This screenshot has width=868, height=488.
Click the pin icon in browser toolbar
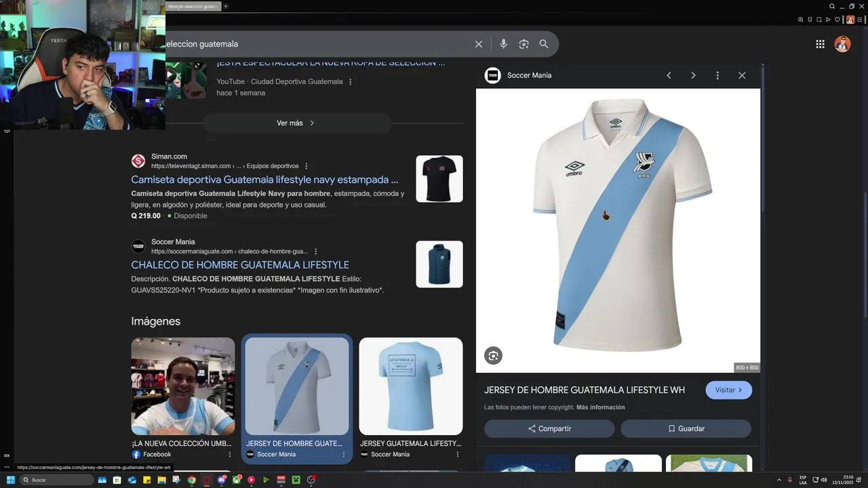(x=810, y=20)
